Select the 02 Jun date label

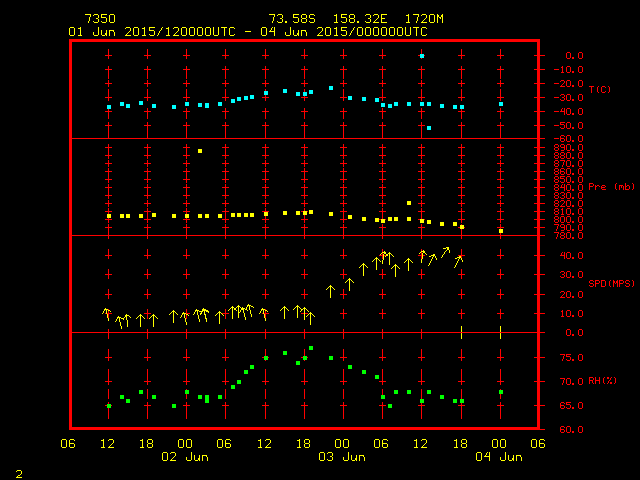[x=185, y=457]
